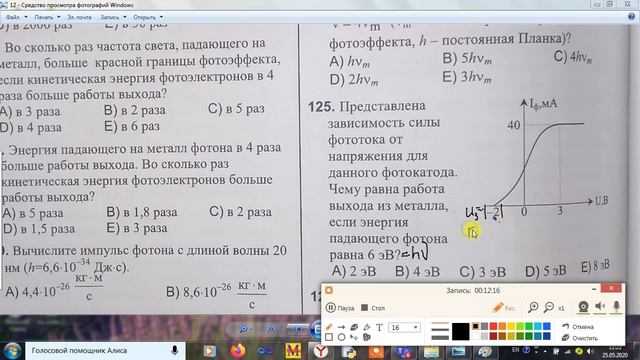640x360 pixels.
Task: Select the text T tool
Action: (379, 327)
